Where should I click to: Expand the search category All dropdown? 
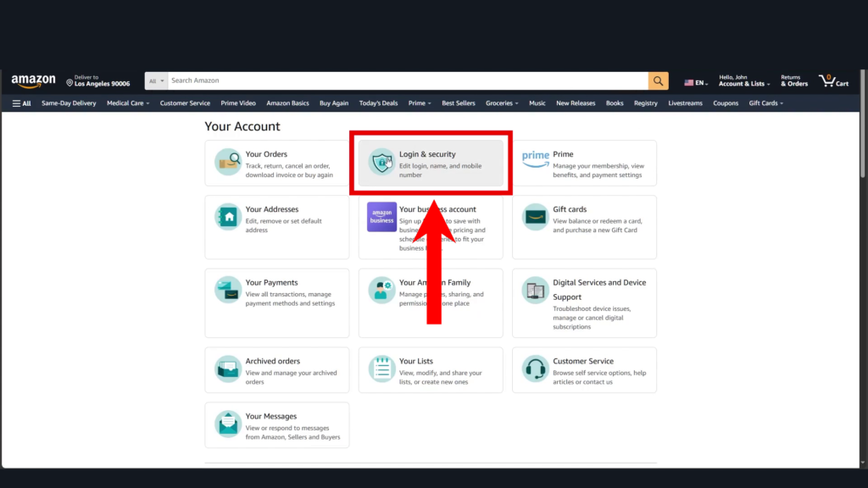157,81
